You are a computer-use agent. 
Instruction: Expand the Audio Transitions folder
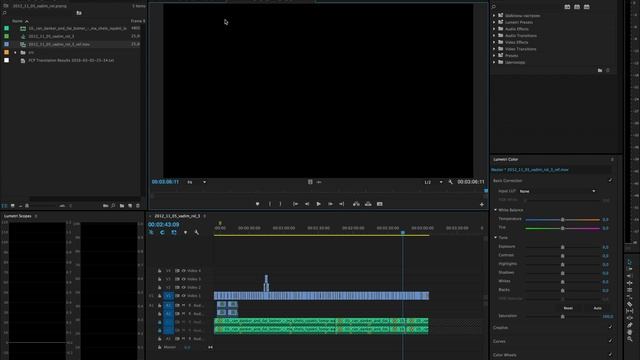494,36
